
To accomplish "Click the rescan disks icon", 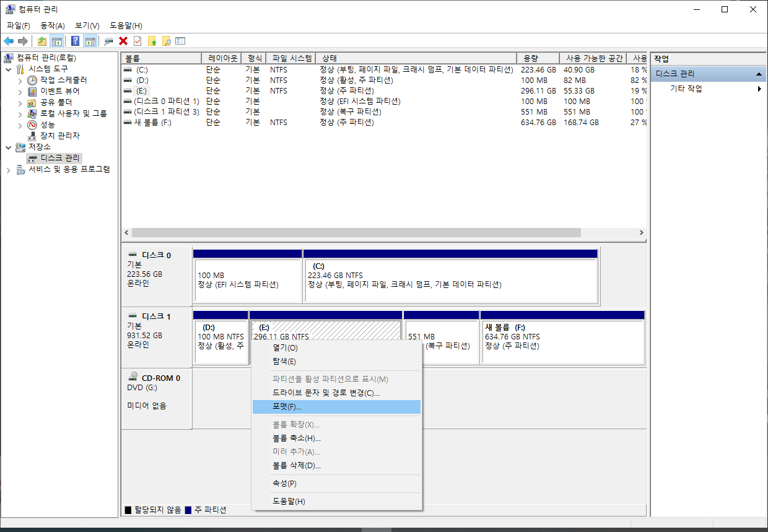I will pos(108,41).
